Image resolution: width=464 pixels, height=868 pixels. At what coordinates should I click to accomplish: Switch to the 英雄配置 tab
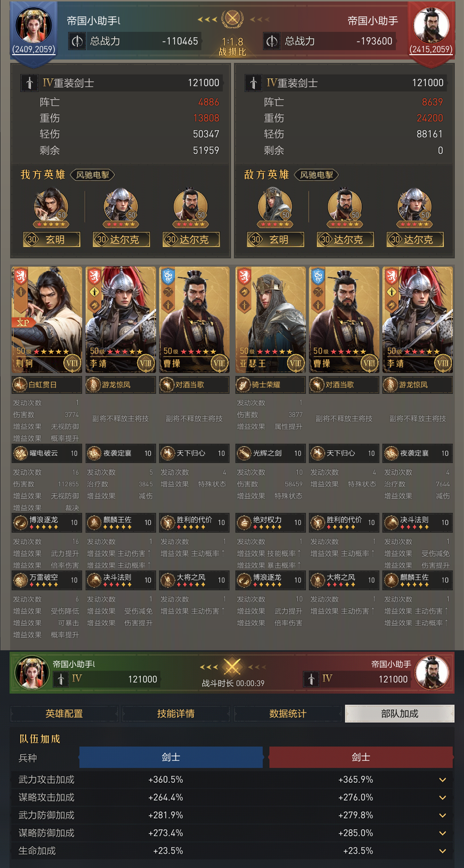[64, 714]
